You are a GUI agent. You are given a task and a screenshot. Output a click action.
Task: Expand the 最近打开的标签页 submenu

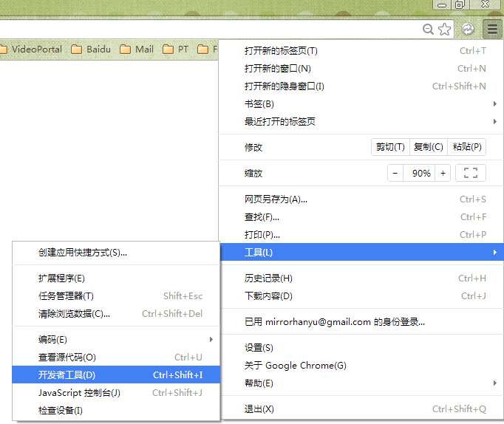point(361,121)
